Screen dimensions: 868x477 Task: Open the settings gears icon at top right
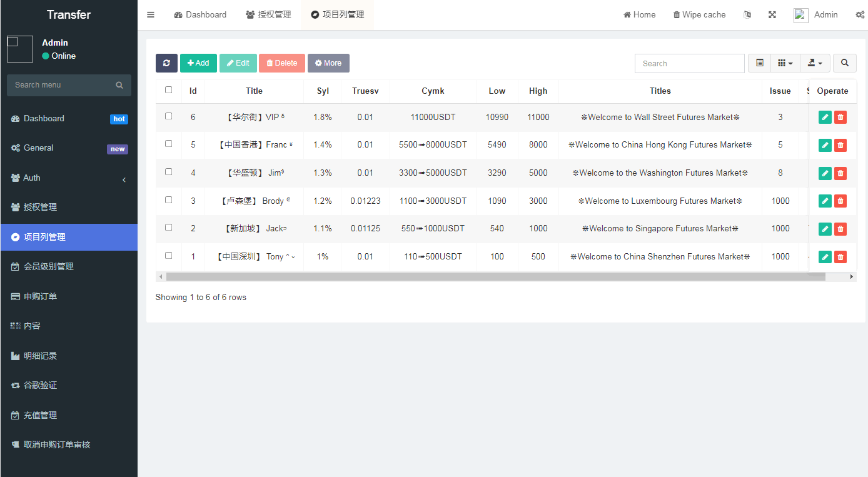point(860,15)
